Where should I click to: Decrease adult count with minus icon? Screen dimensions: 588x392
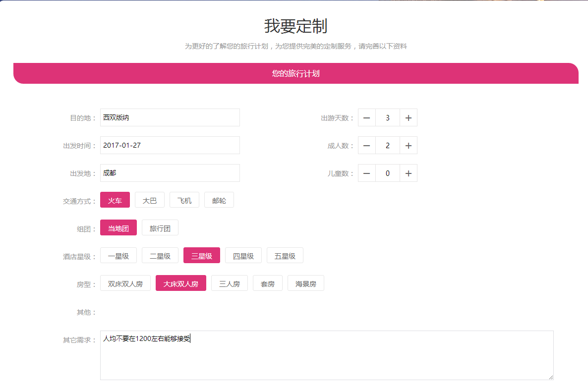pos(367,145)
